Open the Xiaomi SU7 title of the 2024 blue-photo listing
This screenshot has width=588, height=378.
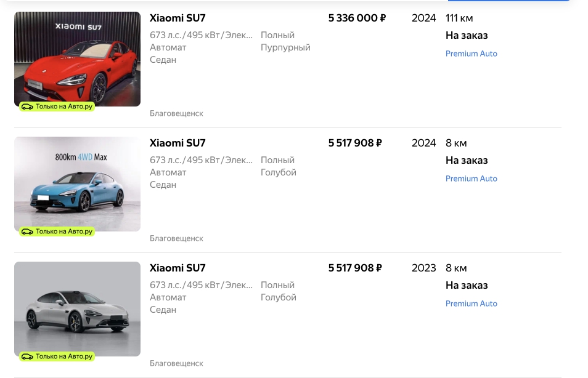pyautogui.click(x=178, y=143)
